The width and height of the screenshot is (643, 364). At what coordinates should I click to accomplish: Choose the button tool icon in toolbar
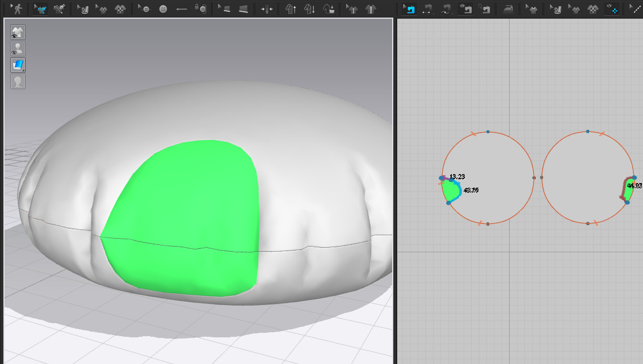tap(163, 9)
